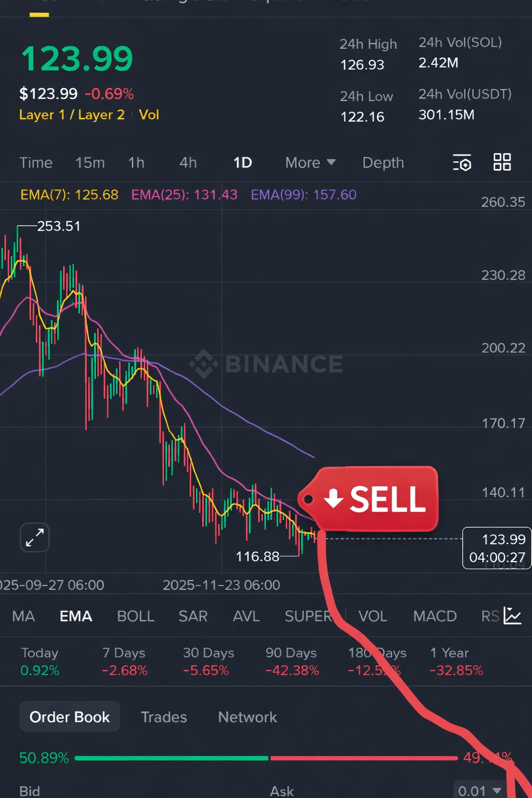Select the 15m timeframe
This screenshot has height=798, width=532.
pos(90,163)
